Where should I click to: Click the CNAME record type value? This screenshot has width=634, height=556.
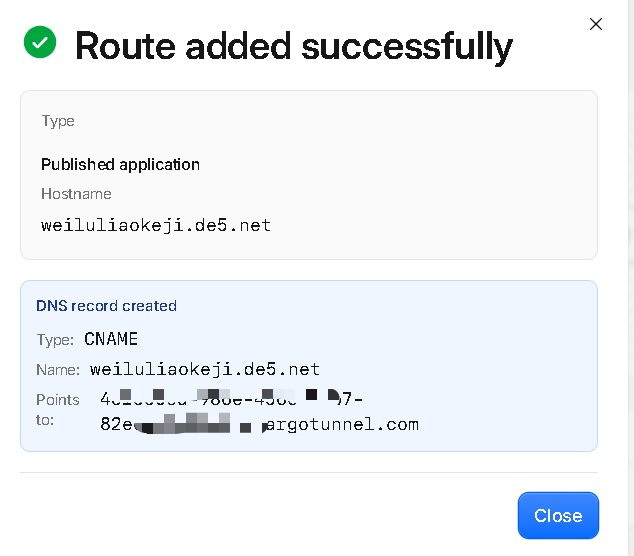111,339
